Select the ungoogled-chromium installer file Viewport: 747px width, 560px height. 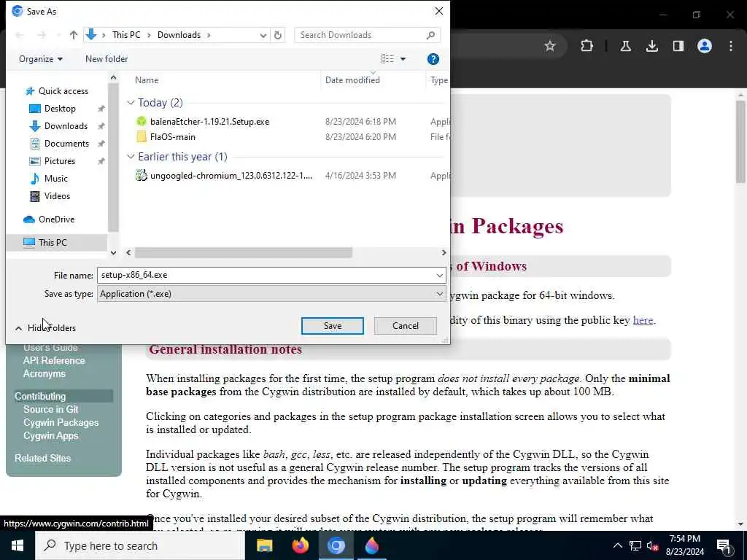[x=231, y=176]
